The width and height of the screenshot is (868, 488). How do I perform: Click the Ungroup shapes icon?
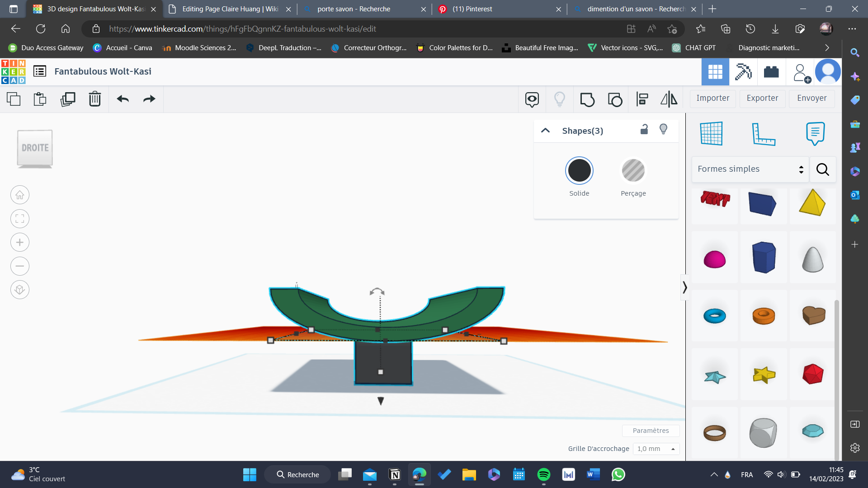click(615, 99)
